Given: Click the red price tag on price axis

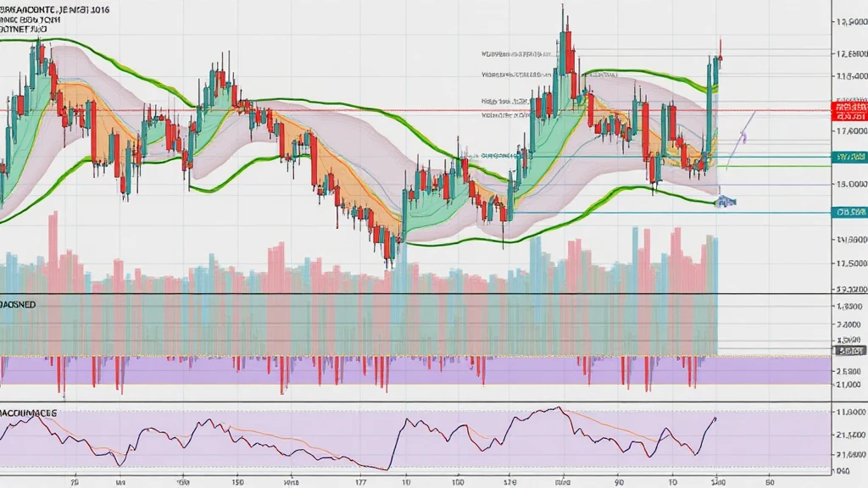Looking at the screenshot, I should (x=849, y=110).
